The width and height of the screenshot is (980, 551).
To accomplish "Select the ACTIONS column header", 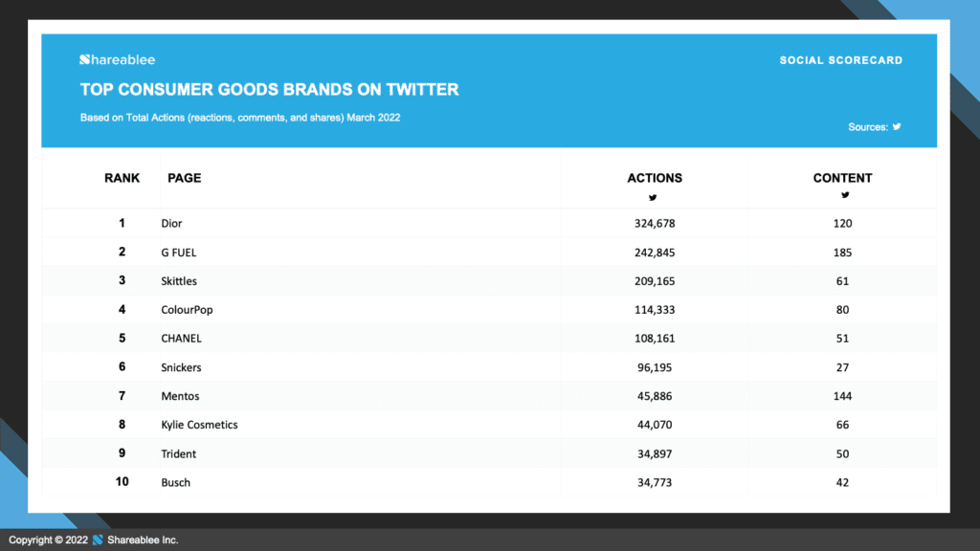I will (655, 178).
